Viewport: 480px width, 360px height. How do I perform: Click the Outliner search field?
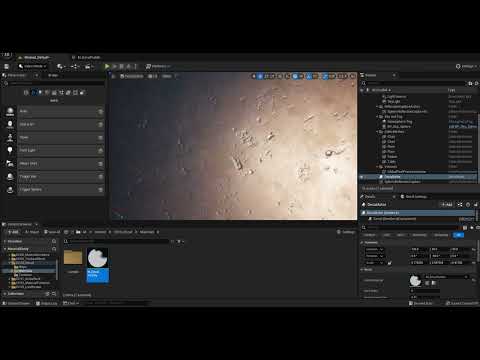pos(413,83)
